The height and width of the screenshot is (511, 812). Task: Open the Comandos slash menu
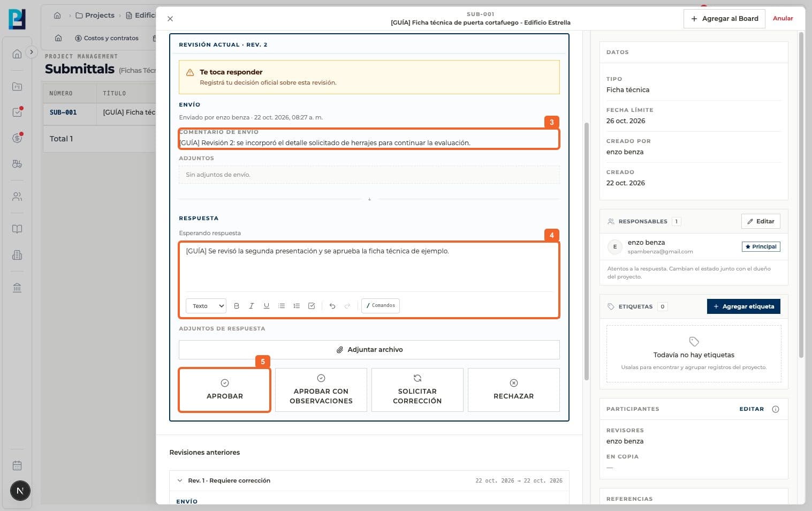381,305
